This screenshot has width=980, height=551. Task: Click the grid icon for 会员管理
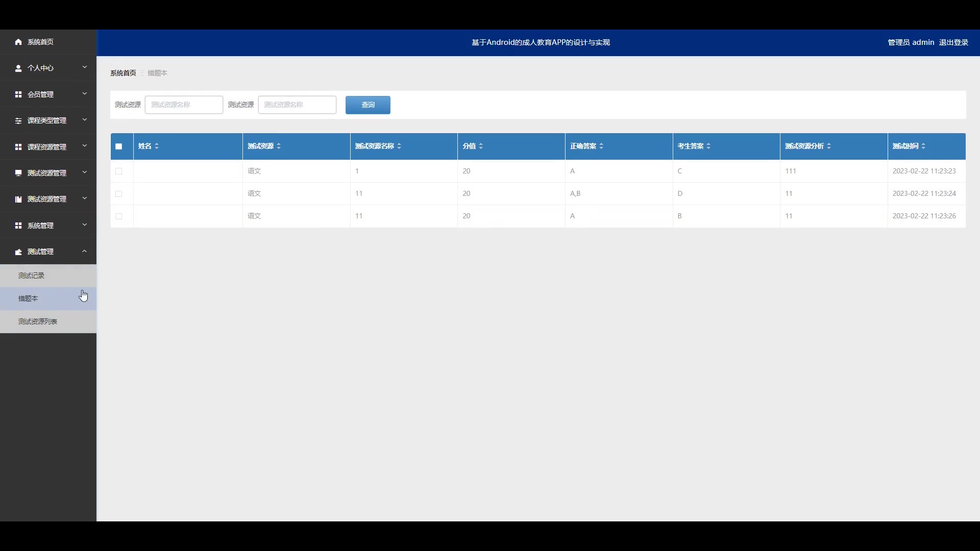(x=18, y=94)
